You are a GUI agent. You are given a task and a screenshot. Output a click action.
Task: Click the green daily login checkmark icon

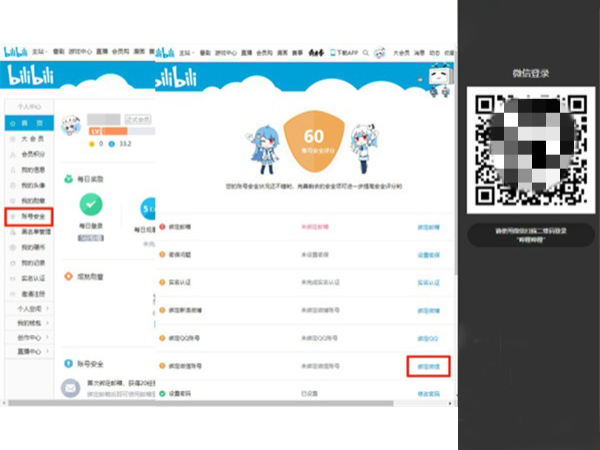coord(91,204)
